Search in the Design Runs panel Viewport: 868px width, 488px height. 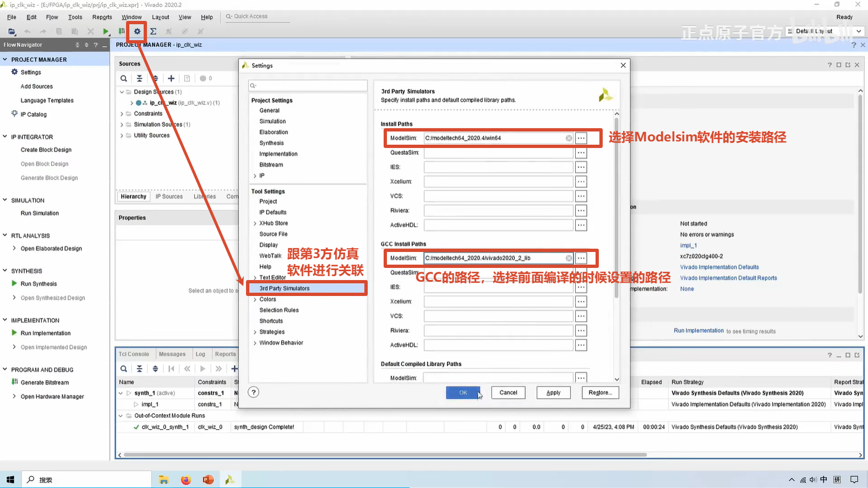[x=124, y=369]
